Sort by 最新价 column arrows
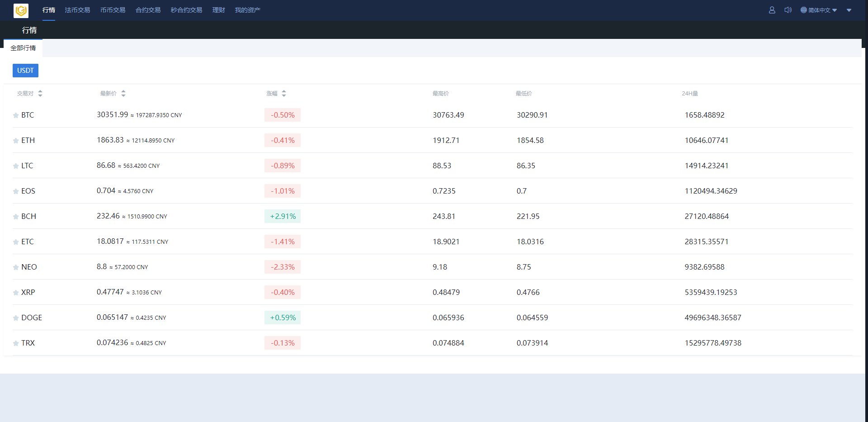Screen dimensions: 868x422 point(123,93)
